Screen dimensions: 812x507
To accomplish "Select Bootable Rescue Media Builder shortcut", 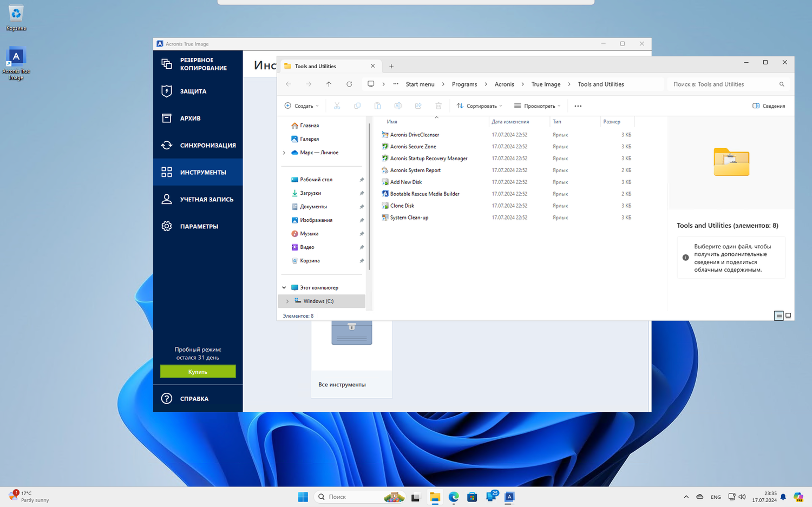I will (x=424, y=194).
